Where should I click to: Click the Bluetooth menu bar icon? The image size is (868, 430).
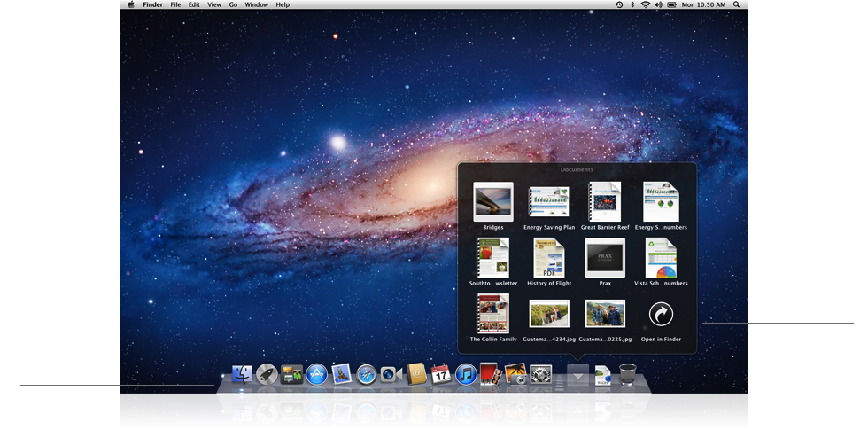(x=632, y=4)
